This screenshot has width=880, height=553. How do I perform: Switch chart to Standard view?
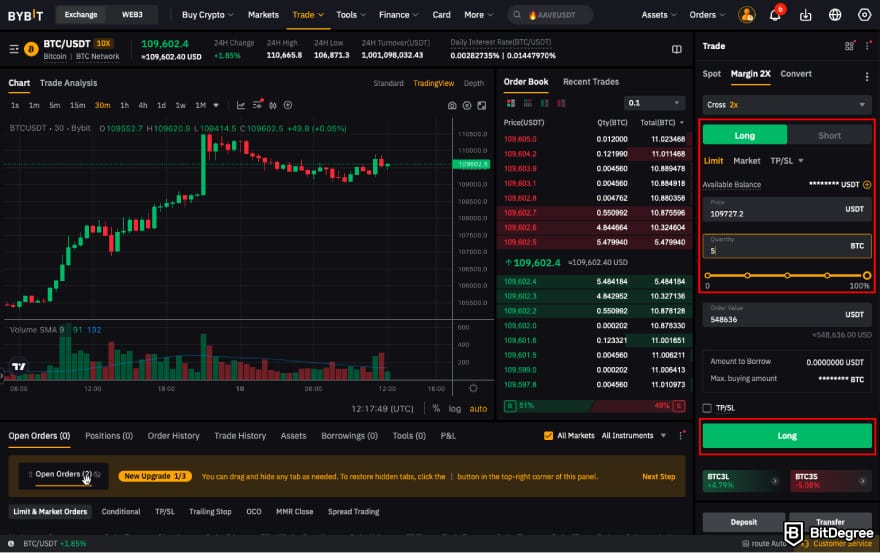pos(388,83)
